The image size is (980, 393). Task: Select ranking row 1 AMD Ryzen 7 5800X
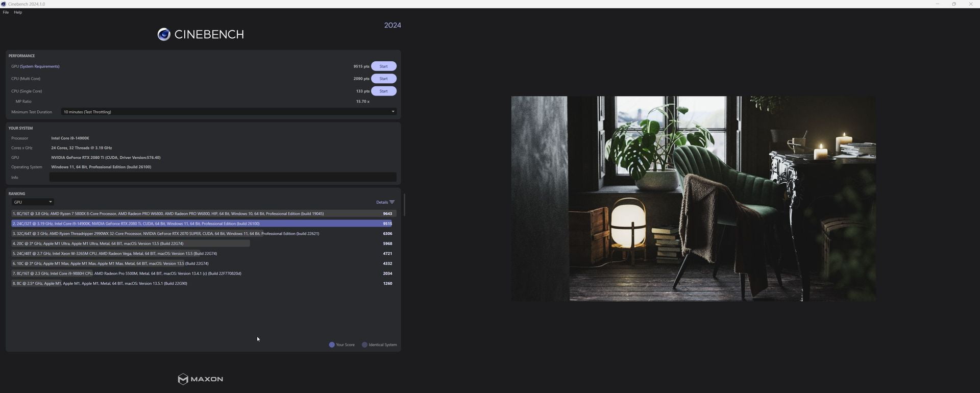tap(203, 214)
